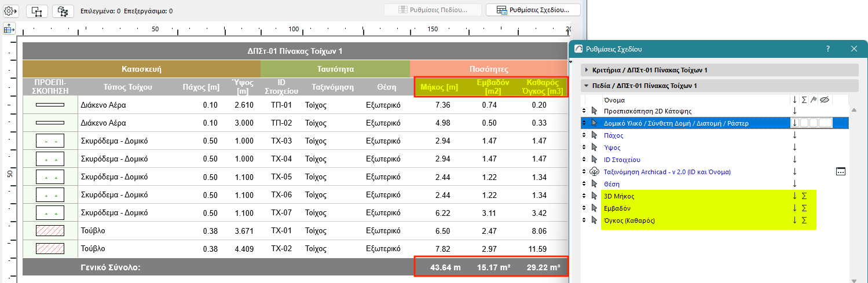Screen dimensions: 868x283
Task: Click the Μήκος [m] column header
Action: [x=439, y=87]
